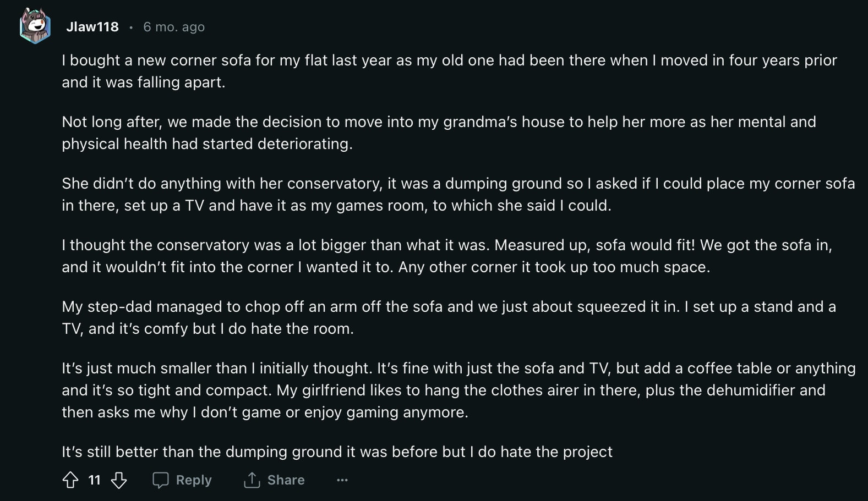Click the paragraph starting "I thought the conservatory"
This screenshot has height=501, width=868.
[385, 256]
